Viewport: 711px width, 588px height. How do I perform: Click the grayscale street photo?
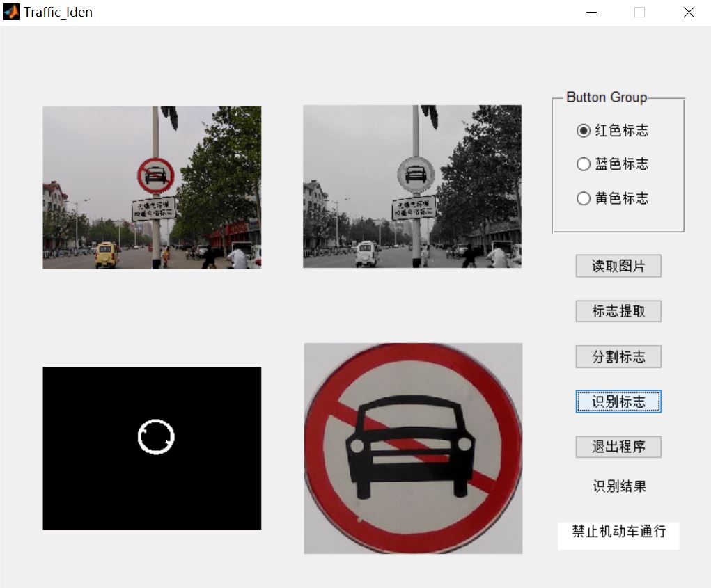click(412, 186)
